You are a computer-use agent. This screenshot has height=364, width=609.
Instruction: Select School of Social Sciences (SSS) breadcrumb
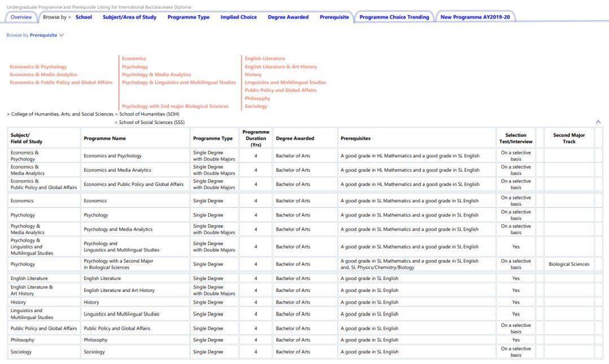pos(151,122)
